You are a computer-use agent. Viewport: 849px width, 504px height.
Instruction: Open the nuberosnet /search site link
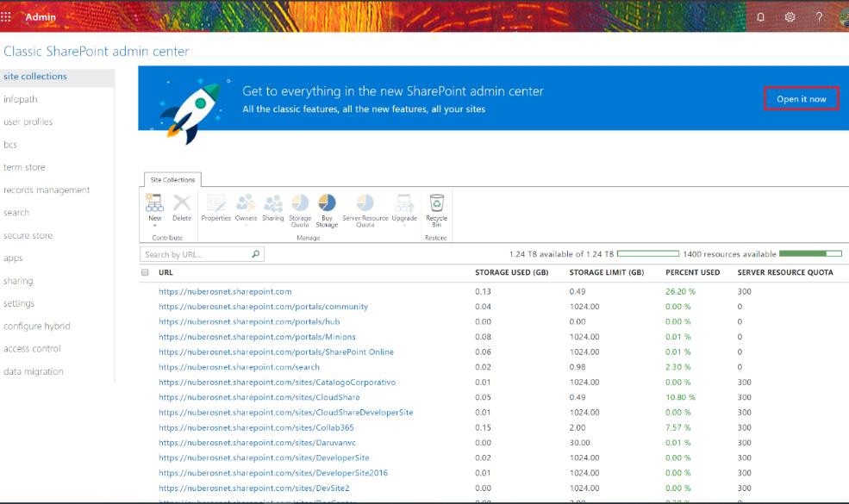240,367
